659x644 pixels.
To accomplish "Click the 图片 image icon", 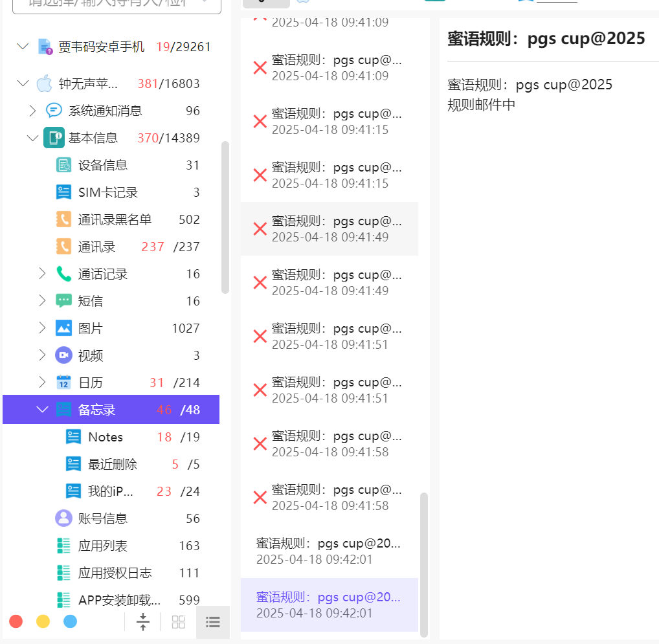I will [x=63, y=328].
